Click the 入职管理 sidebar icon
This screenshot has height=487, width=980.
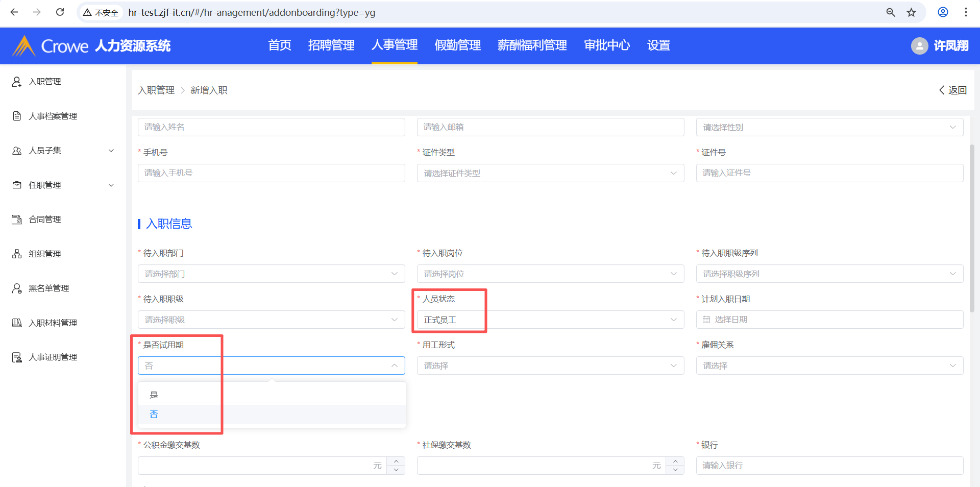(x=17, y=82)
